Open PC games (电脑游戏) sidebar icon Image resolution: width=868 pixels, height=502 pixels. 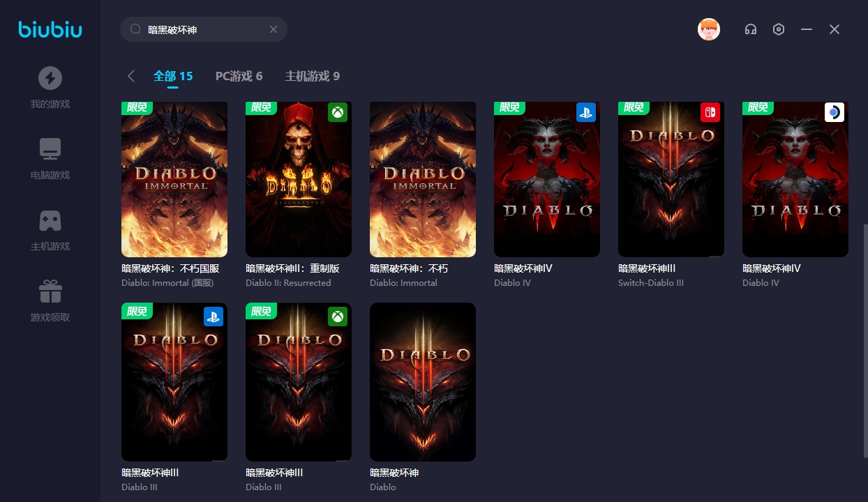pos(50,149)
